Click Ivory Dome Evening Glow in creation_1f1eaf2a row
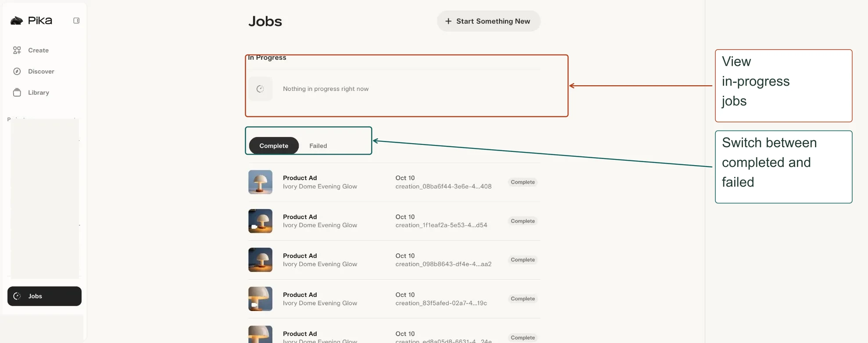Screen dimensions: 868x343 coord(320,225)
